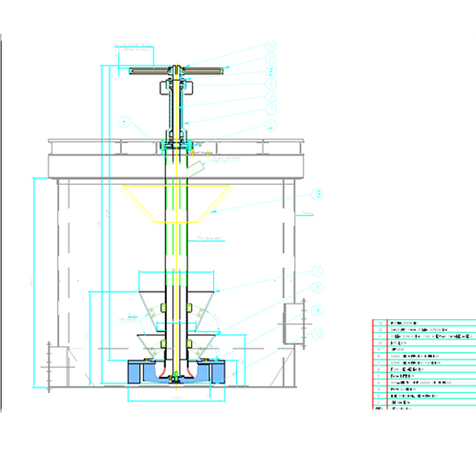Screen dimensions: 476x476
Task: Pick balloon callout number 10
Action: click(317, 333)
